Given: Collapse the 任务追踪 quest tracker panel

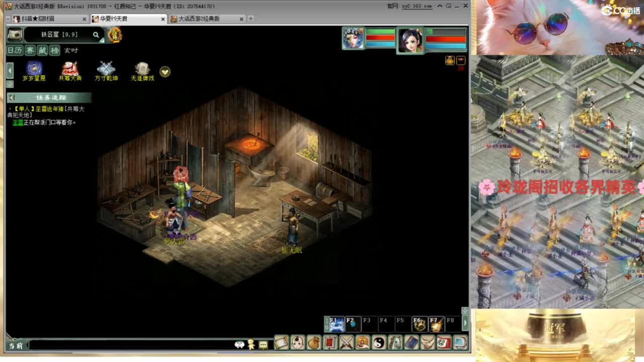Looking at the screenshot, I should coord(12,98).
